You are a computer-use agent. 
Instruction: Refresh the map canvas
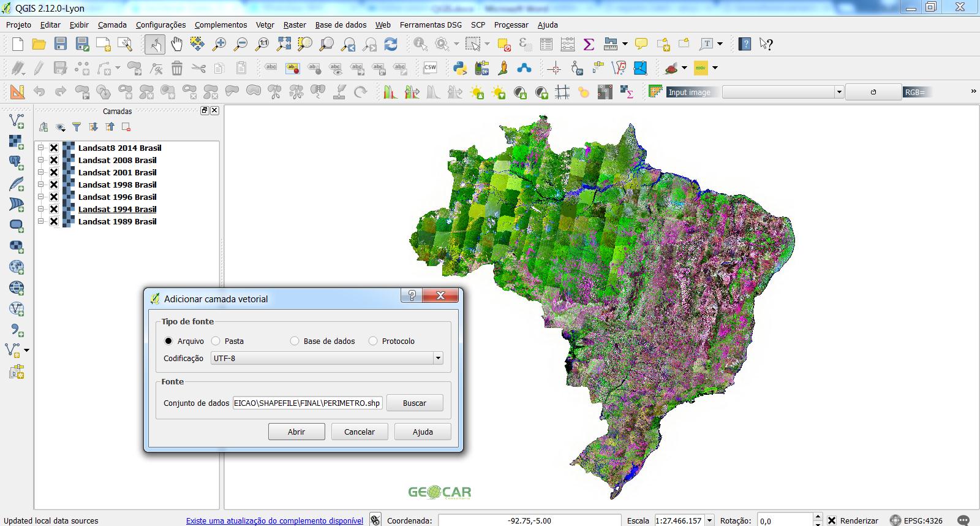391,44
